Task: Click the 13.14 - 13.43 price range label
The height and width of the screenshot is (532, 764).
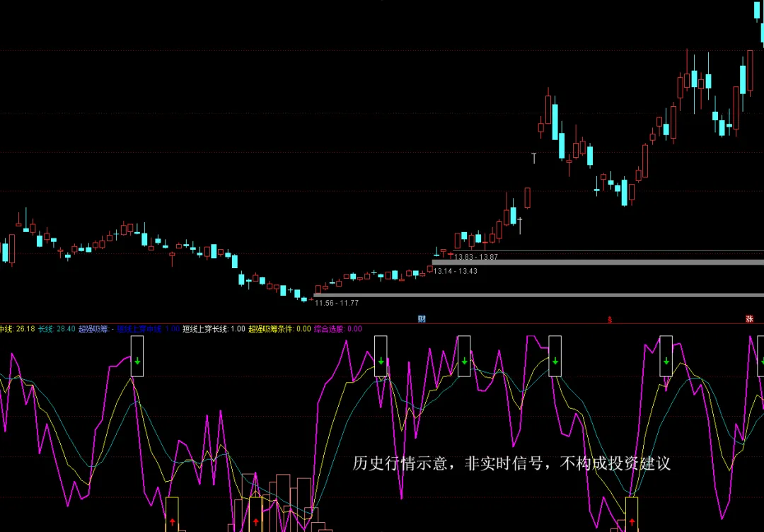Action: (455, 271)
